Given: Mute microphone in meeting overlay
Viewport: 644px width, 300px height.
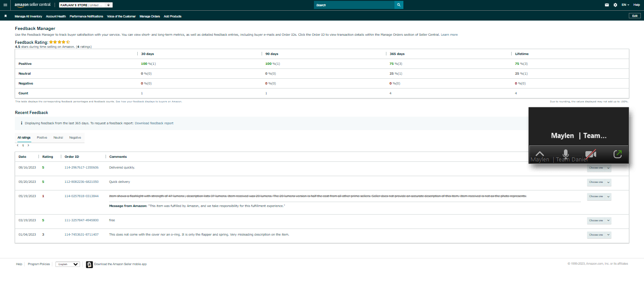Looking at the screenshot, I should click(x=565, y=154).
